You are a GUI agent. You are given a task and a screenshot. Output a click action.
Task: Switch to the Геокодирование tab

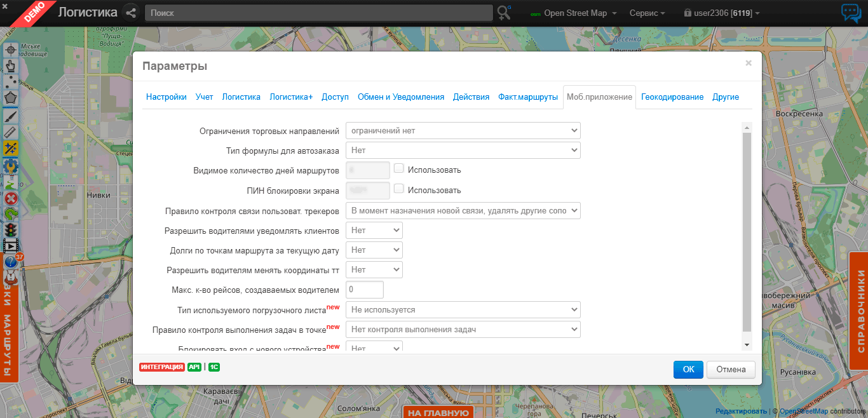click(672, 97)
